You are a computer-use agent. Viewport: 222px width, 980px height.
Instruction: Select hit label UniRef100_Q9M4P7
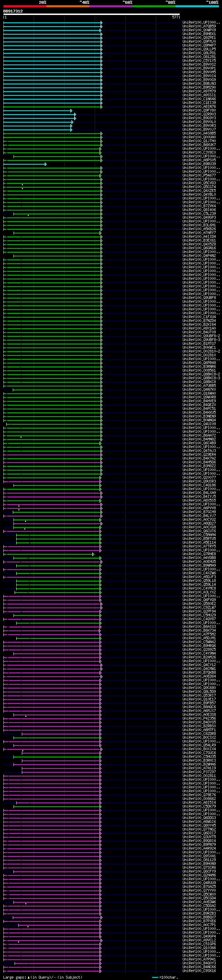199,45
